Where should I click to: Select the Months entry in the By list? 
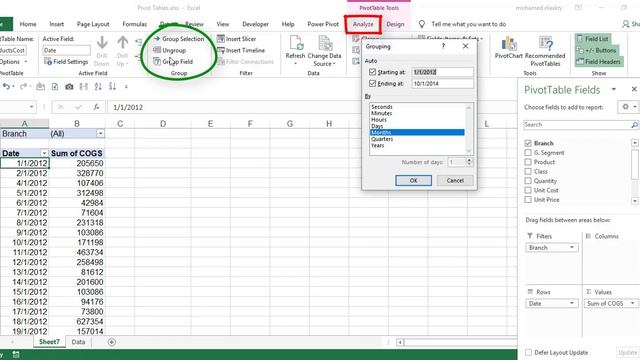pyautogui.click(x=416, y=132)
